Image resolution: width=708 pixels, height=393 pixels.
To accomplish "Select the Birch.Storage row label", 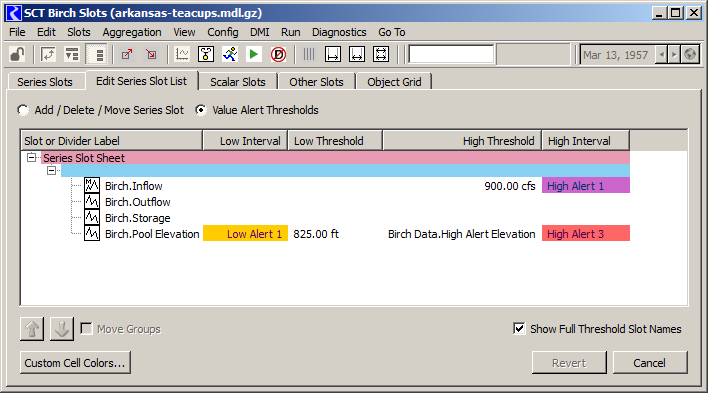I will click(x=137, y=218).
